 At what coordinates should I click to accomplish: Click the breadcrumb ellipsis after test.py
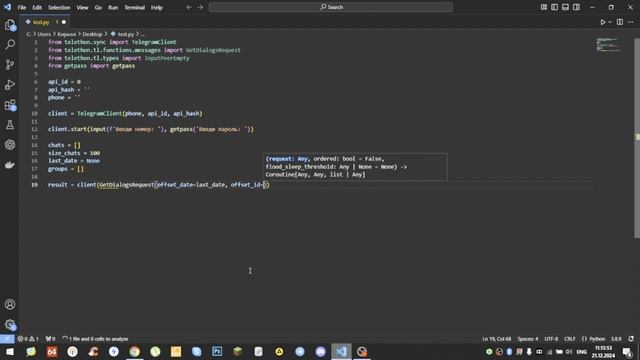142,34
